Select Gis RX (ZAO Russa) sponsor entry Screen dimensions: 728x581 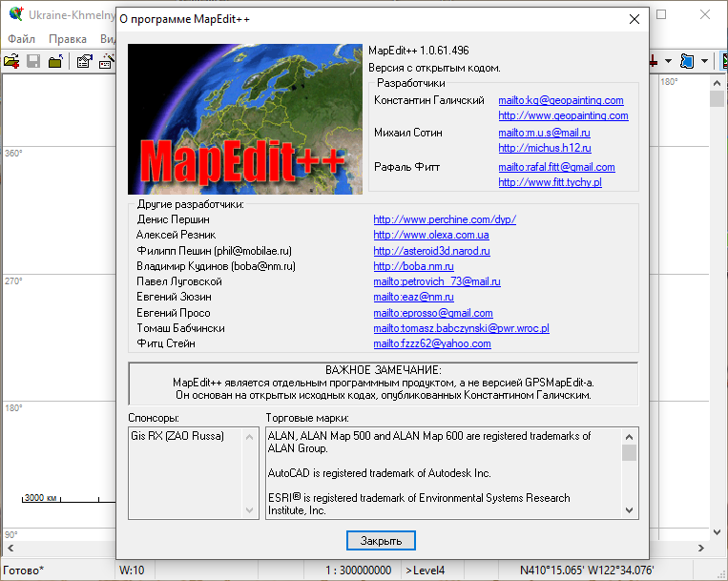coord(177,436)
